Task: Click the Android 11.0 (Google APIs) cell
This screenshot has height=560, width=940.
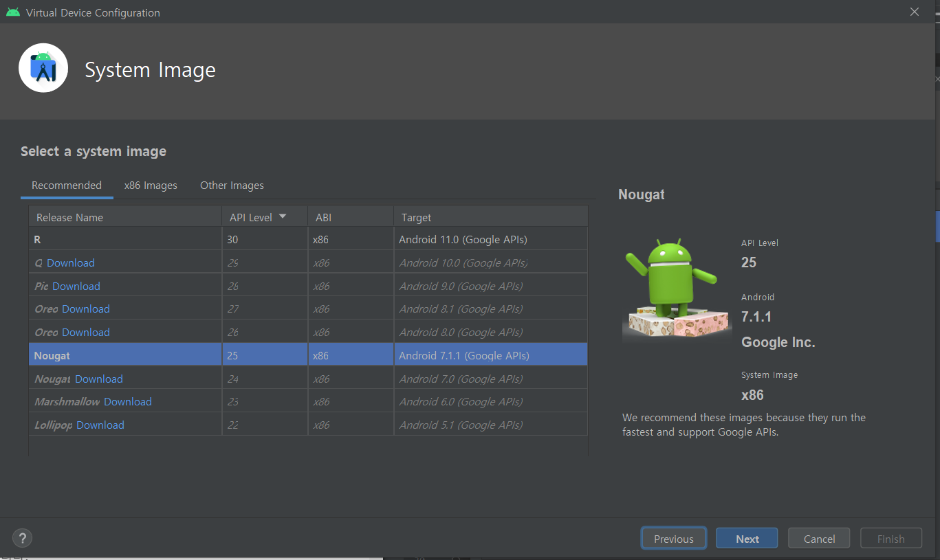Action: click(491, 239)
